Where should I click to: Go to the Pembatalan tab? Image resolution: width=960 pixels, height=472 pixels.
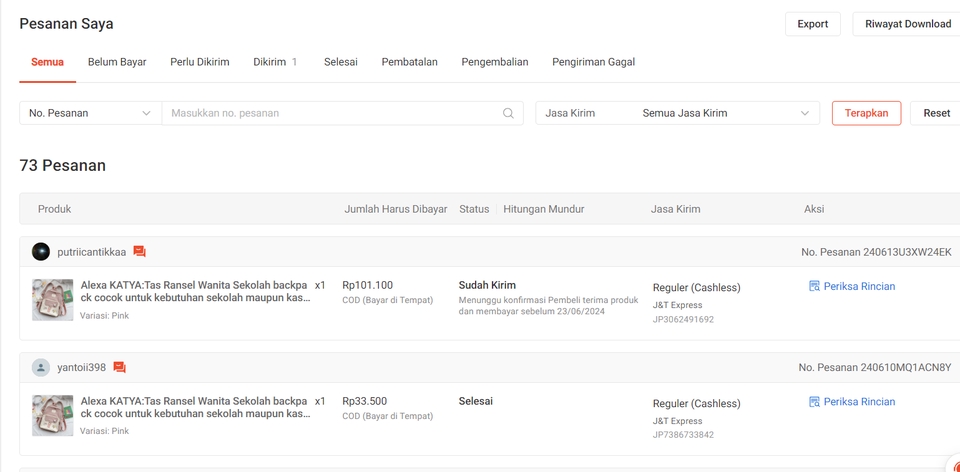tap(410, 62)
